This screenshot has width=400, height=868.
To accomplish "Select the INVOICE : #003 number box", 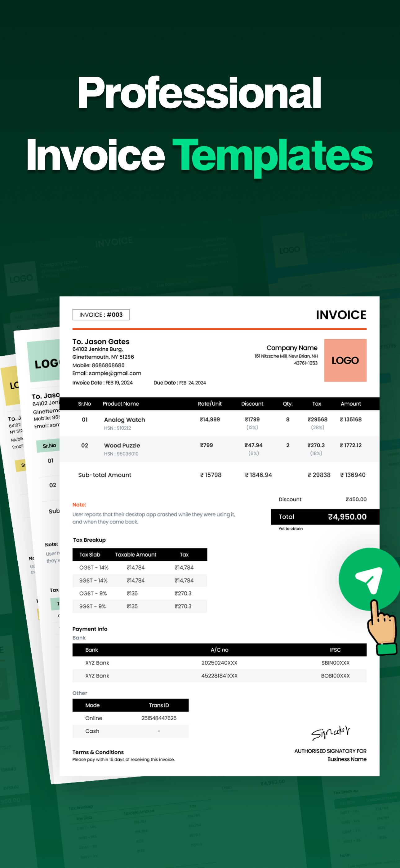I will click(x=101, y=315).
